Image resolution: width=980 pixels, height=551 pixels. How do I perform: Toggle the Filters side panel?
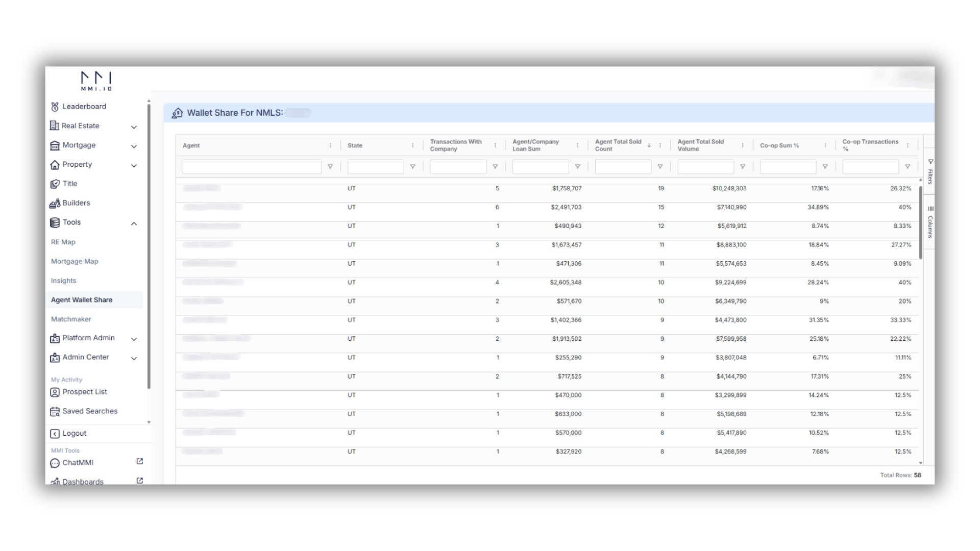pyautogui.click(x=930, y=172)
